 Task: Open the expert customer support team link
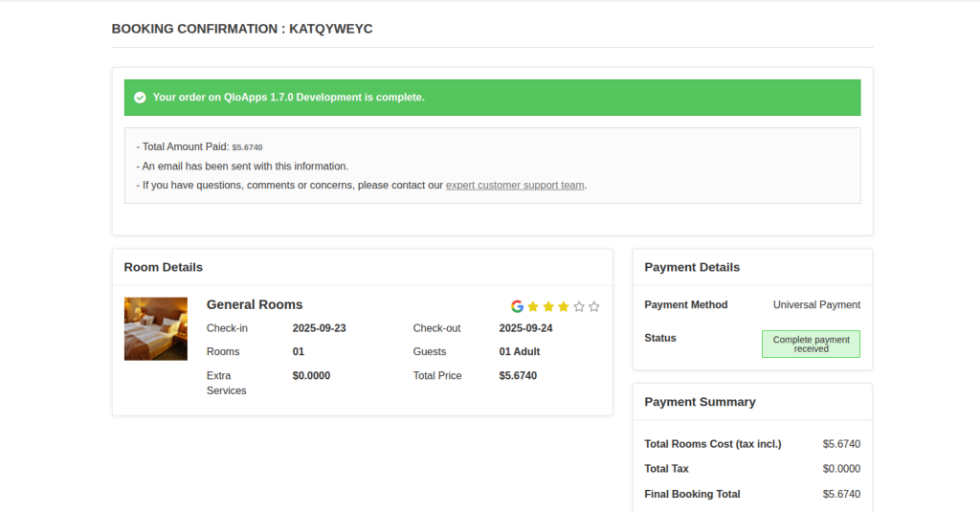tap(515, 185)
